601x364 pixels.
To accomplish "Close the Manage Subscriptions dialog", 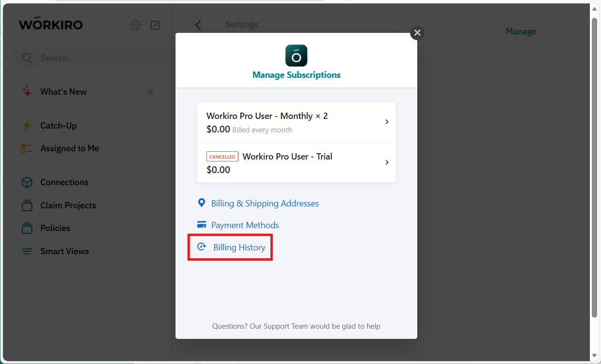I will pyautogui.click(x=417, y=33).
